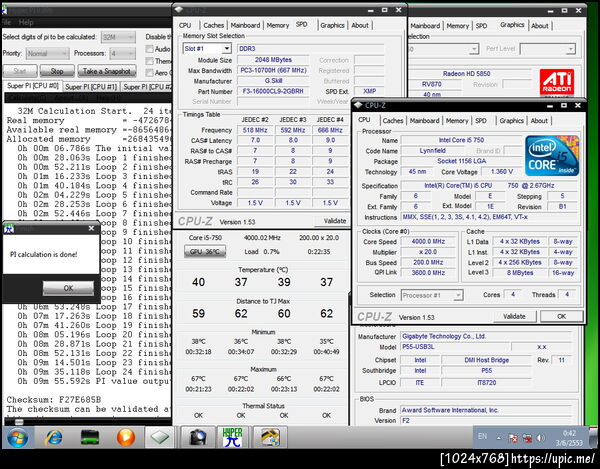The height and width of the screenshot is (469, 600).
Task: Open the volume speaker tray icon
Action: (541, 438)
